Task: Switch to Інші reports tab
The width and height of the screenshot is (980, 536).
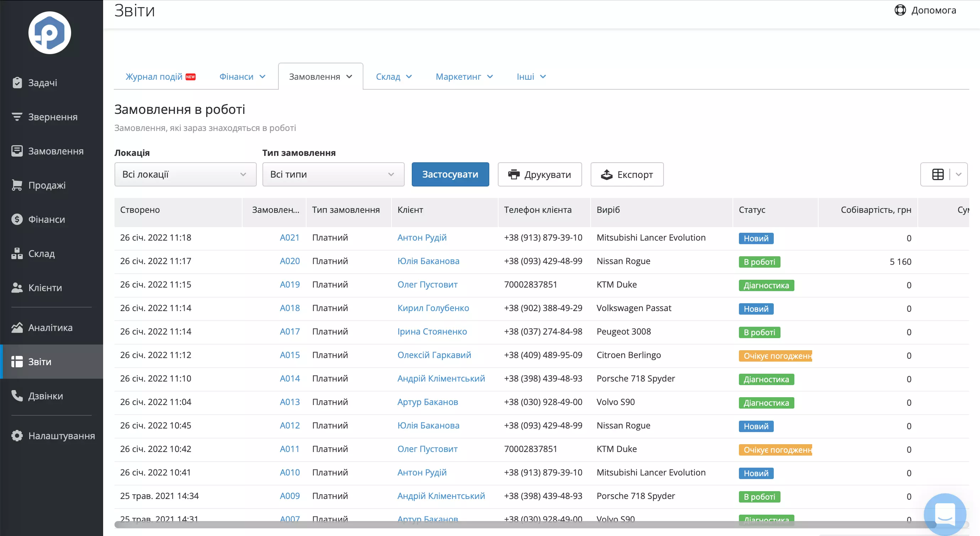Action: 531,77
